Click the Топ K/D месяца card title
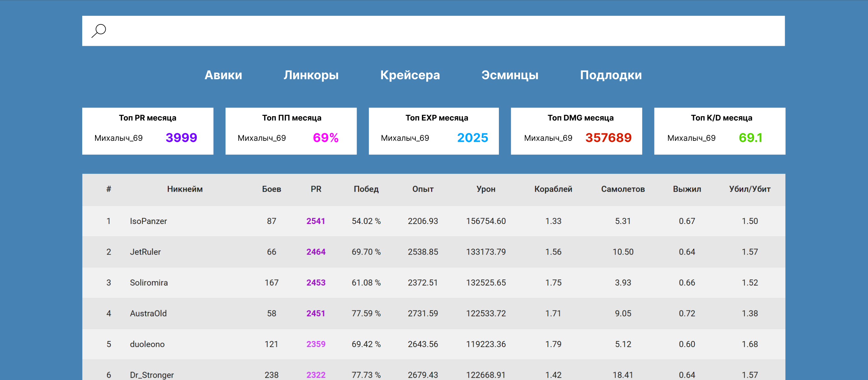This screenshot has width=868, height=380. (x=721, y=118)
